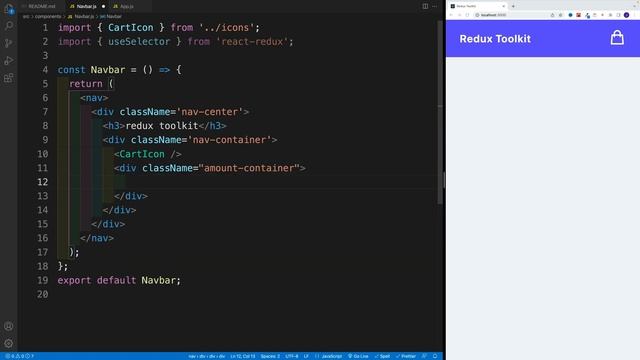
Task: Click 'useSelector' in the import line
Action: 139,42
